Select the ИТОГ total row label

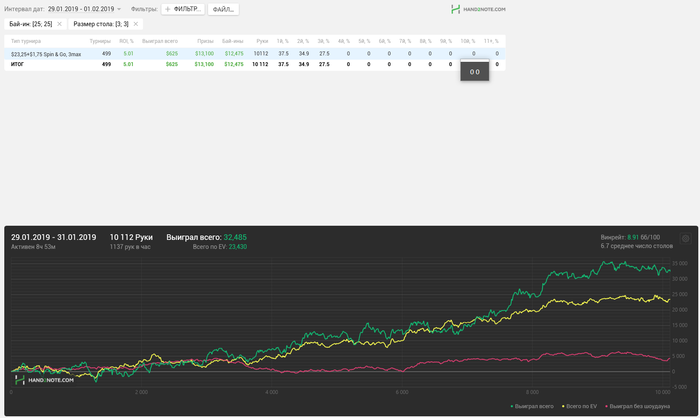click(x=17, y=64)
